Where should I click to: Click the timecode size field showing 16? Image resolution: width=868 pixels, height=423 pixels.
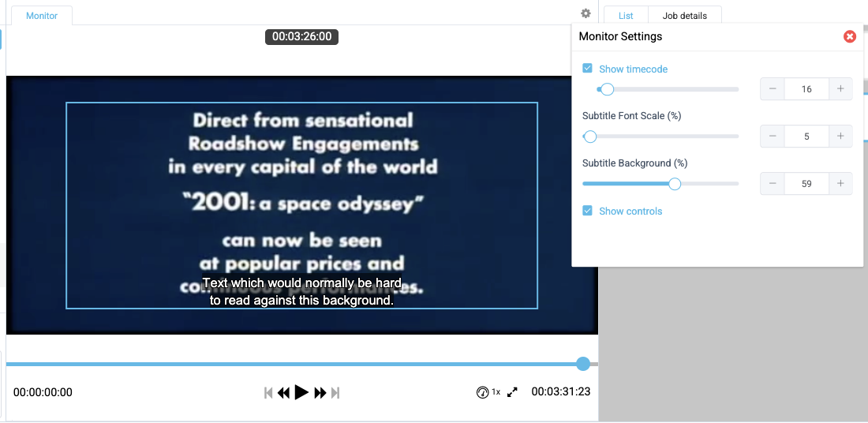(806, 88)
